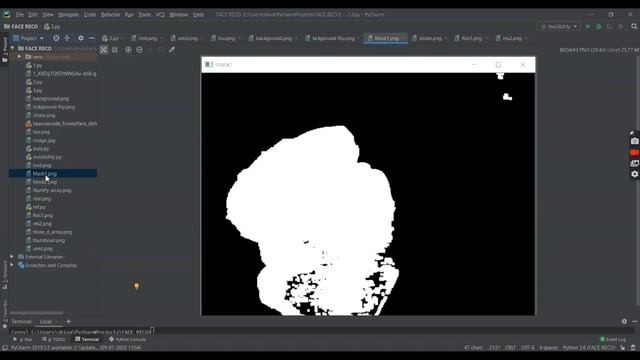This screenshot has width=640, height=360.
Task: Zoom in using the image viewer toolbar
Action: [x=128, y=50]
